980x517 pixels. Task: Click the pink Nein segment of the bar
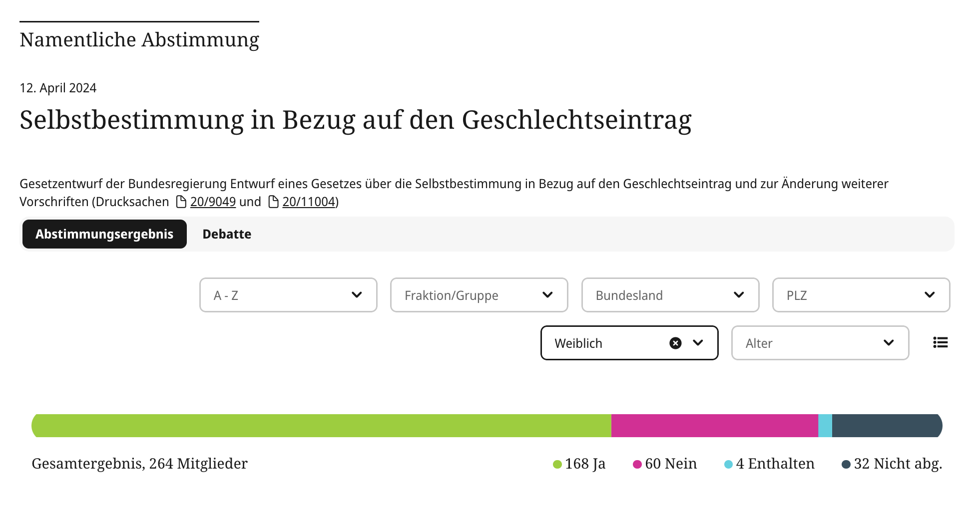[714, 426]
